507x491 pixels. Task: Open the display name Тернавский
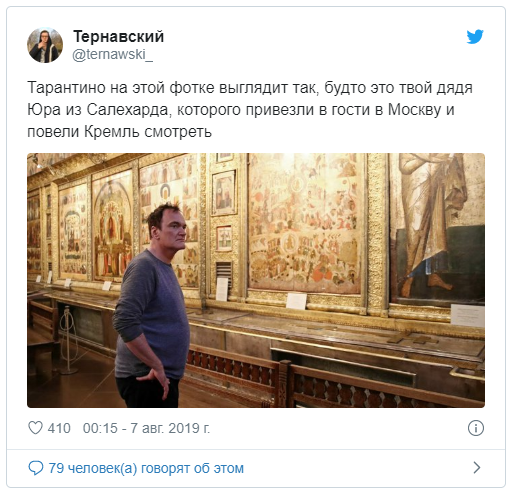[119, 36]
